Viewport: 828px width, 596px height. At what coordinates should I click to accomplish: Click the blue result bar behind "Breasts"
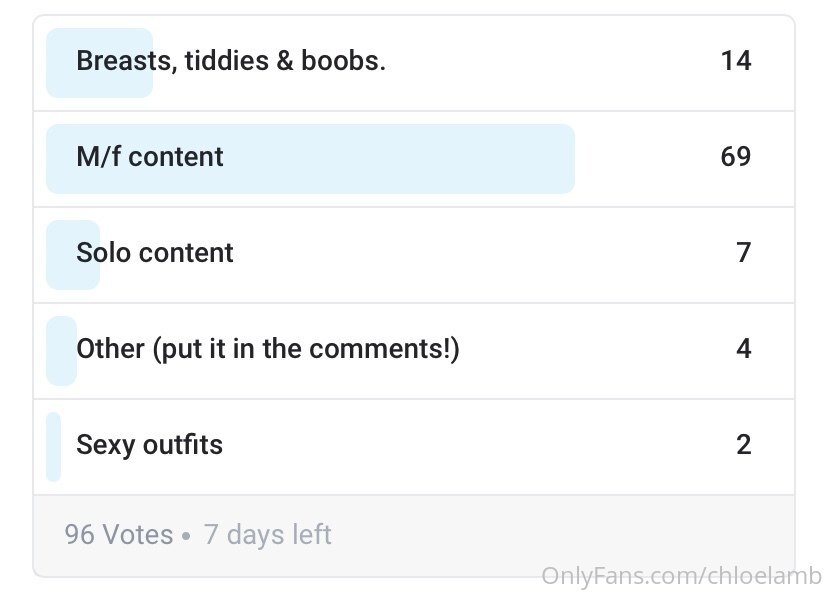100,63
